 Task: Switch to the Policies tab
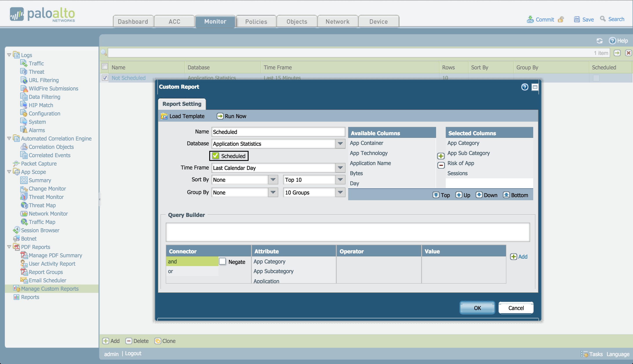pyautogui.click(x=256, y=22)
